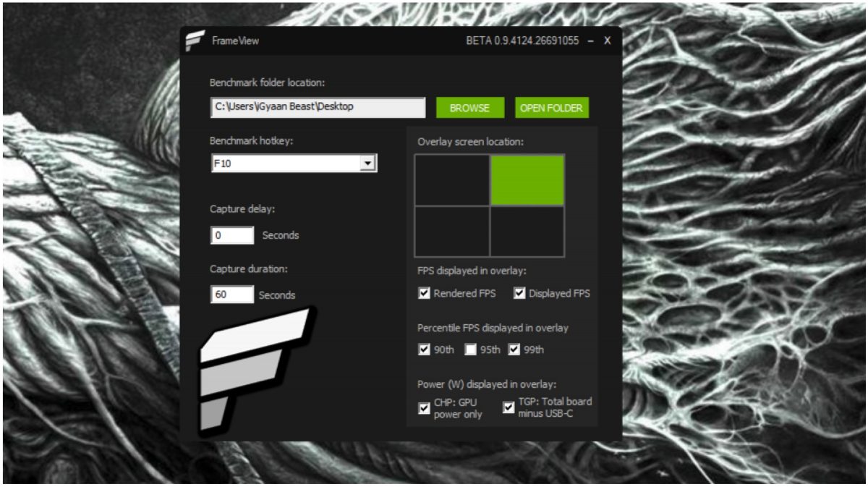Click the Capture duration seconds field

coord(232,295)
